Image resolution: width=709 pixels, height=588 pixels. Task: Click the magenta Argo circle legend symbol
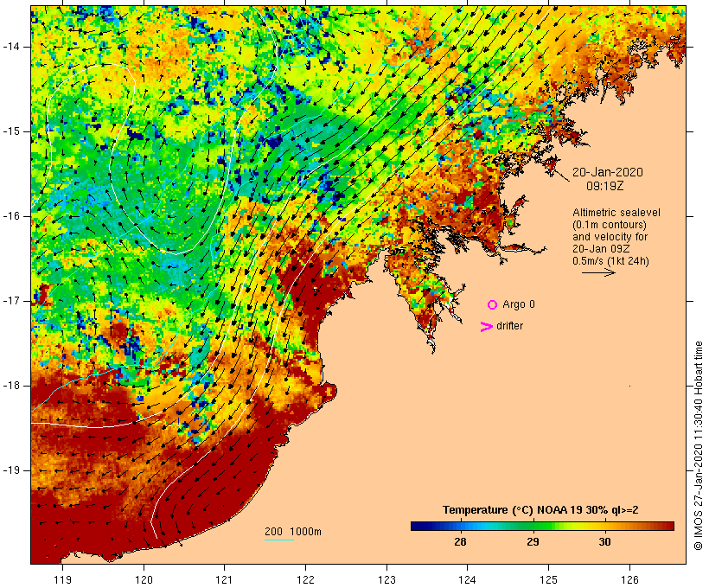[x=493, y=305]
